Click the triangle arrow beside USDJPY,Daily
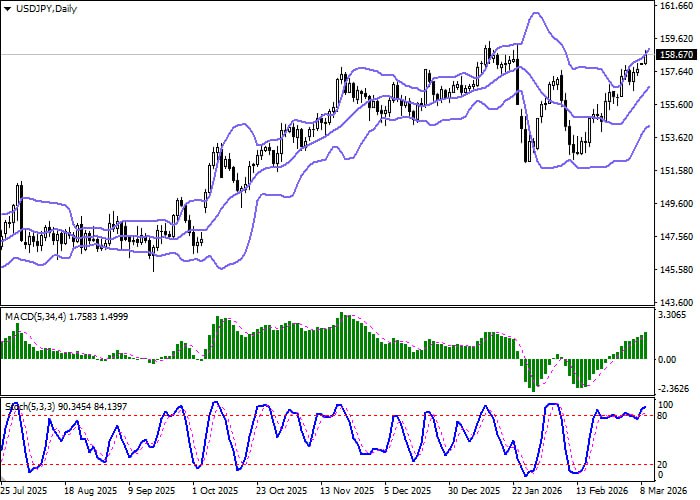This screenshot has height=500, width=700. tap(7, 8)
